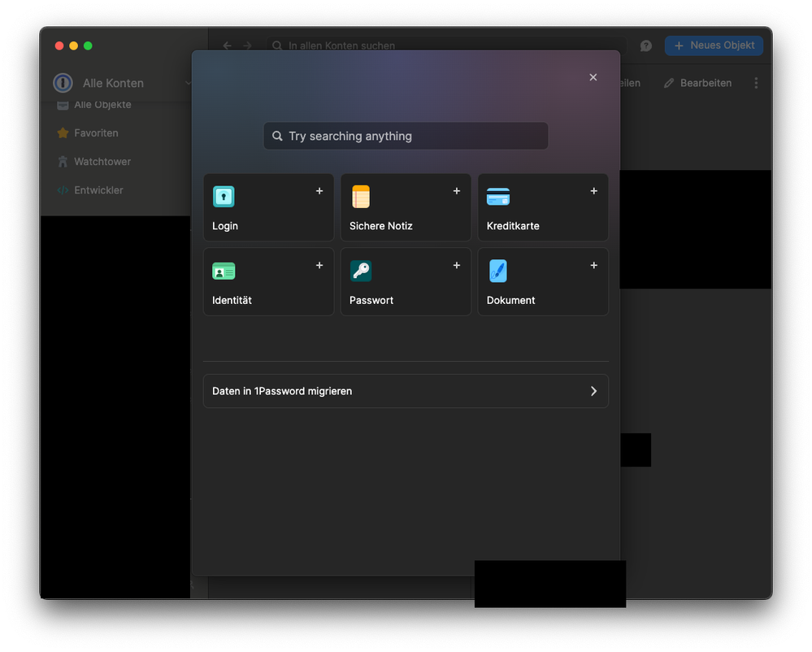Open Watchtower in sidebar
This screenshot has width=812, height=652.
point(102,162)
